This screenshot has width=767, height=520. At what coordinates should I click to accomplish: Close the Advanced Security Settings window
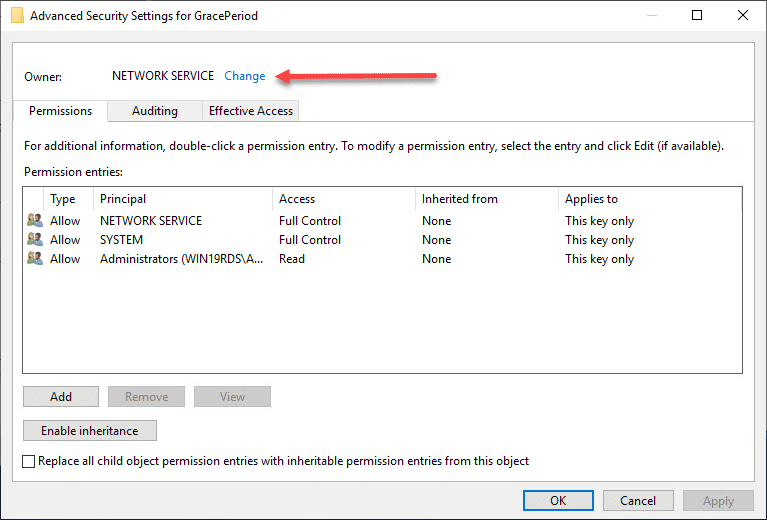click(742, 15)
